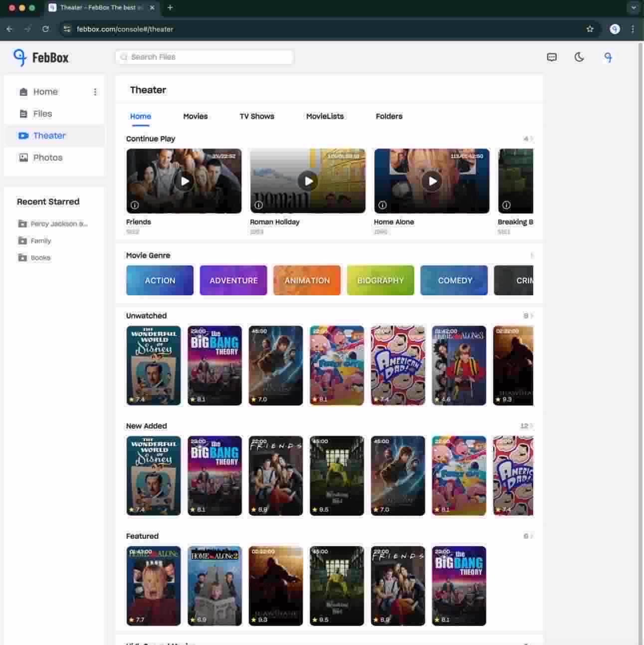Screen dimensions: 644x645
Task: Show info for Home Alone
Action: 382,205
